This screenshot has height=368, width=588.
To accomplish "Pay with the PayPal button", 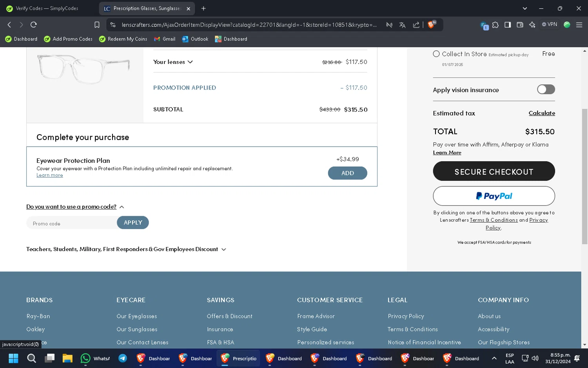I will coord(494,196).
